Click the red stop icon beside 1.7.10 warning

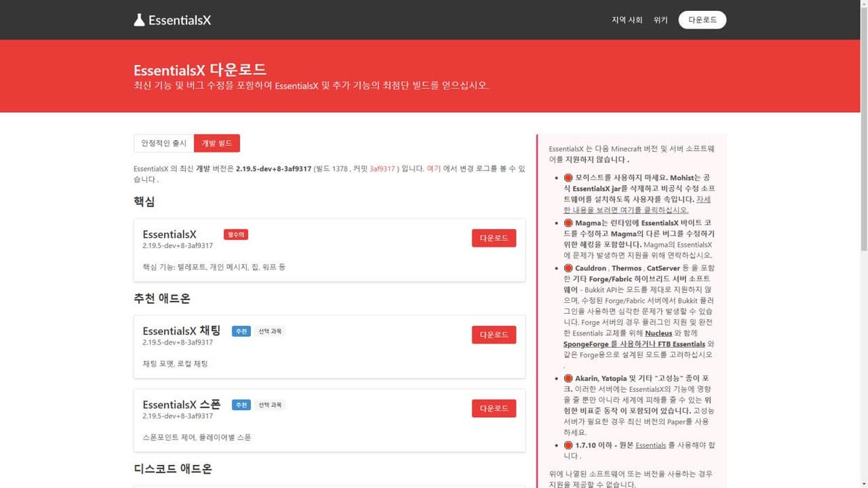coord(569,445)
